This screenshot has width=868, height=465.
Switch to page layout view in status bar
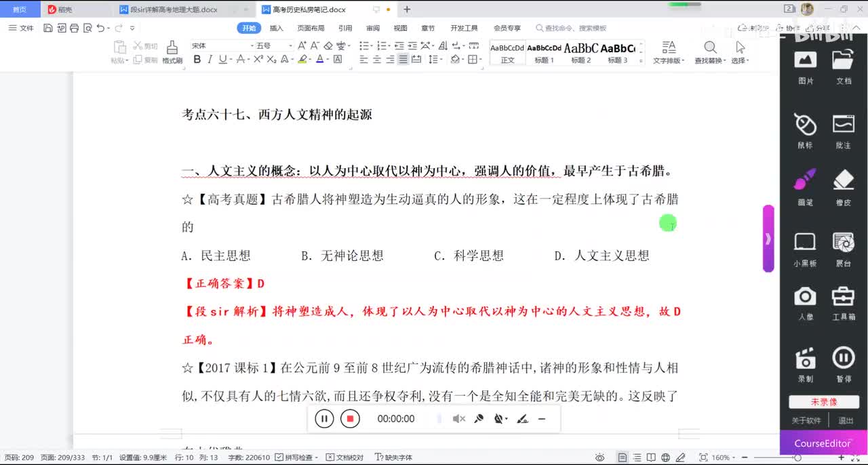(622, 458)
